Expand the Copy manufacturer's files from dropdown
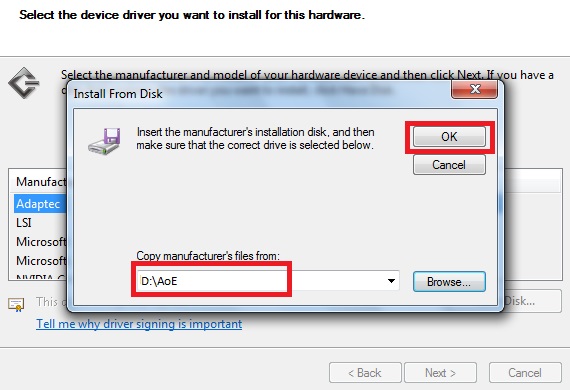This screenshot has width=570, height=390. click(x=391, y=281)
